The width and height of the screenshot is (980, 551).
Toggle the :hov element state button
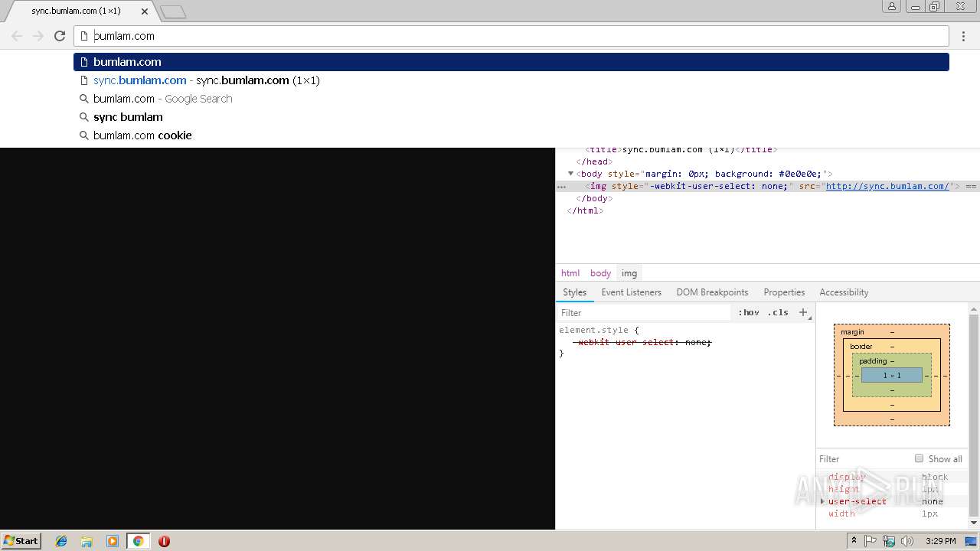pyautogui.click(x=749, y=312)
